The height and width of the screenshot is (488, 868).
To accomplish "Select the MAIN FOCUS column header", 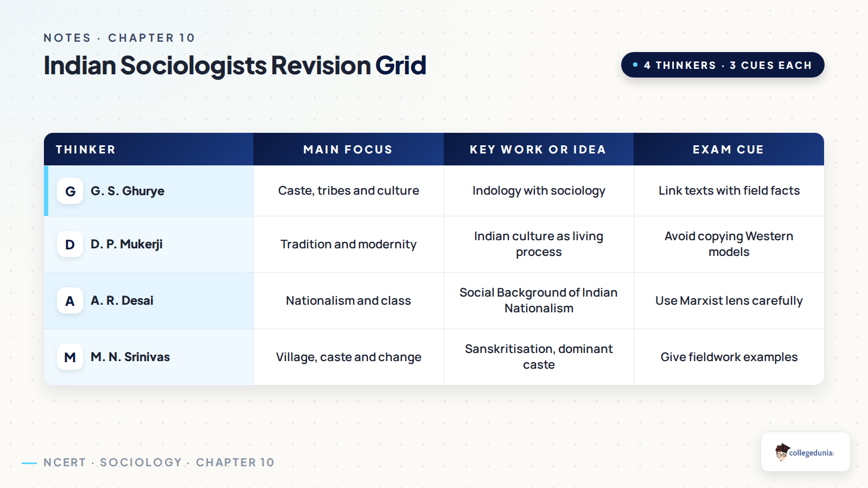I will [348, 149].
